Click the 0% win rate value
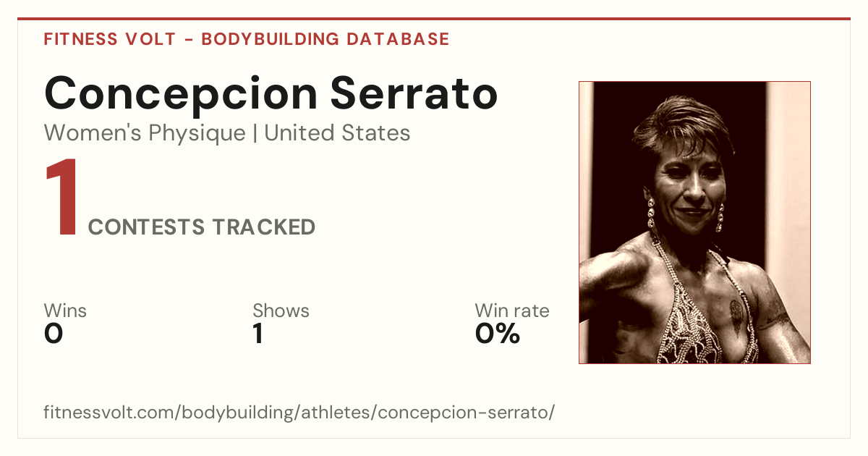Screen dimensions: 868x456 498,334
